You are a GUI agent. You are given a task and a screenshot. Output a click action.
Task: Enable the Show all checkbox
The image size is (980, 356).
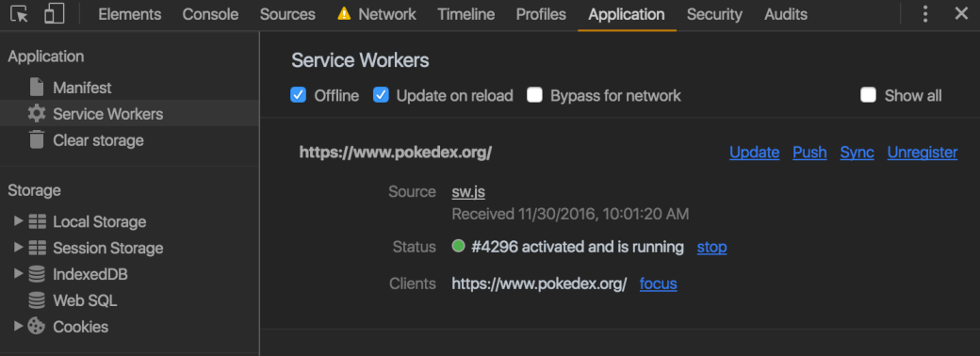tap(868, 95)
